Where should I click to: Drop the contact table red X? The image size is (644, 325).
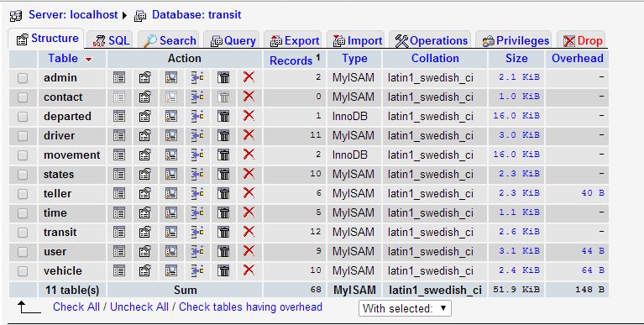[249, 97]
